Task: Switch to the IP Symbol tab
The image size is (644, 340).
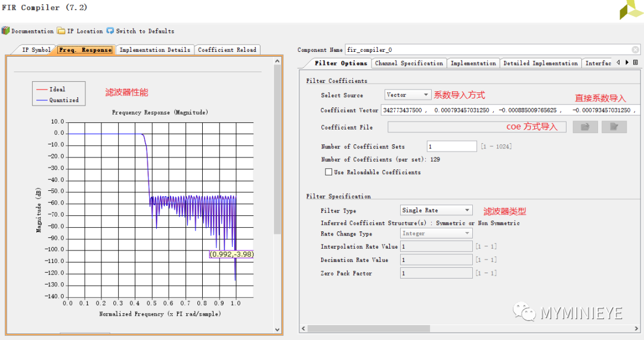Action: (36, 50)
